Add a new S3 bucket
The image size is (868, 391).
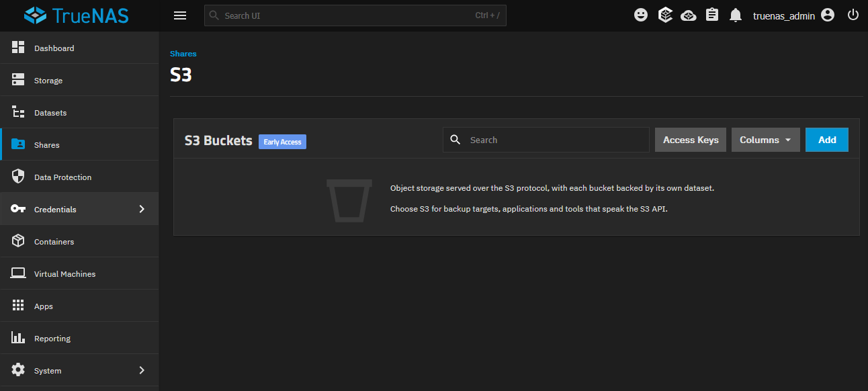click(827, 140)
